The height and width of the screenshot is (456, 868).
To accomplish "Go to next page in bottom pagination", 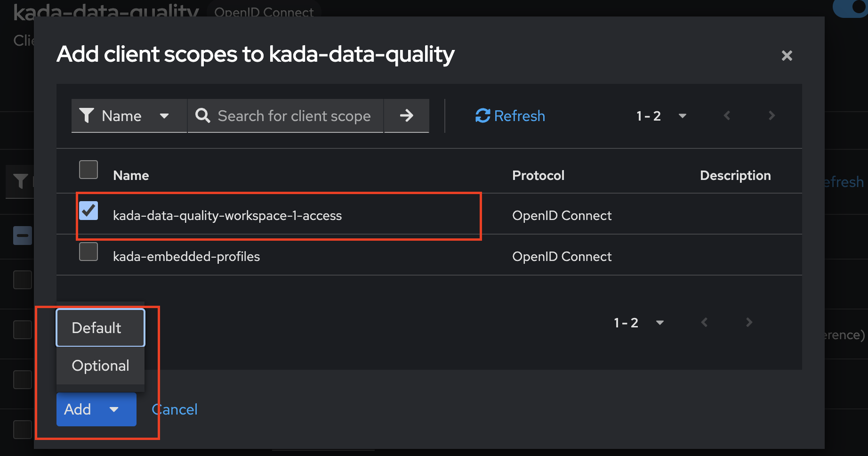I will tap(749, 322).
